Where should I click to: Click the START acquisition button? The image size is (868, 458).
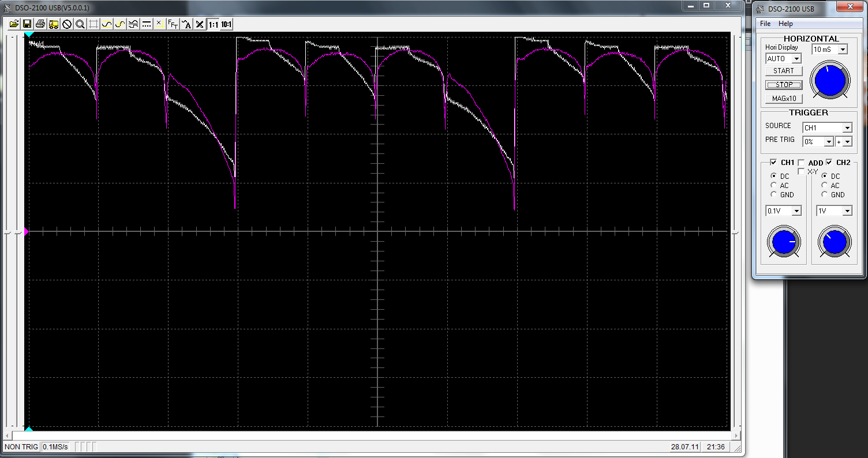[x=784, y=71]
